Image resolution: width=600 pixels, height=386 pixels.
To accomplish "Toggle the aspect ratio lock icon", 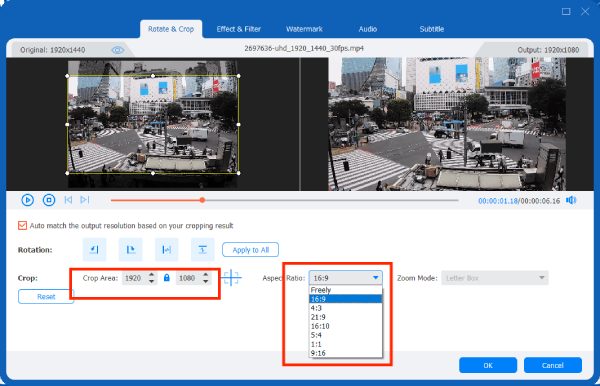I will tap(166, 278).
